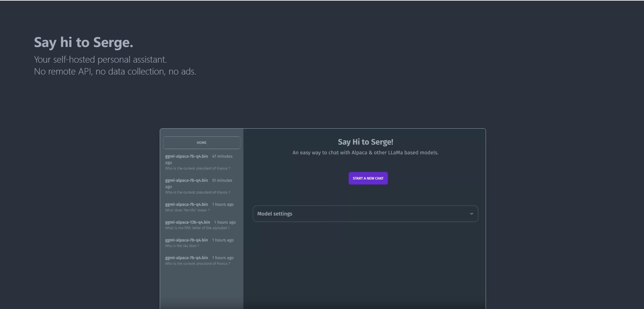
Task: Expand the Model settings panel label
Action: coord(275,214)
